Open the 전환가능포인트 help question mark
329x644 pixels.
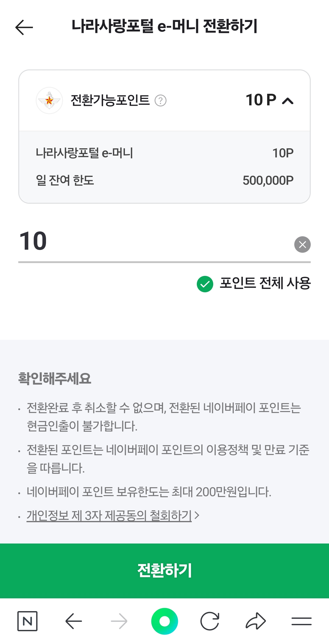[x=161, y=100]
